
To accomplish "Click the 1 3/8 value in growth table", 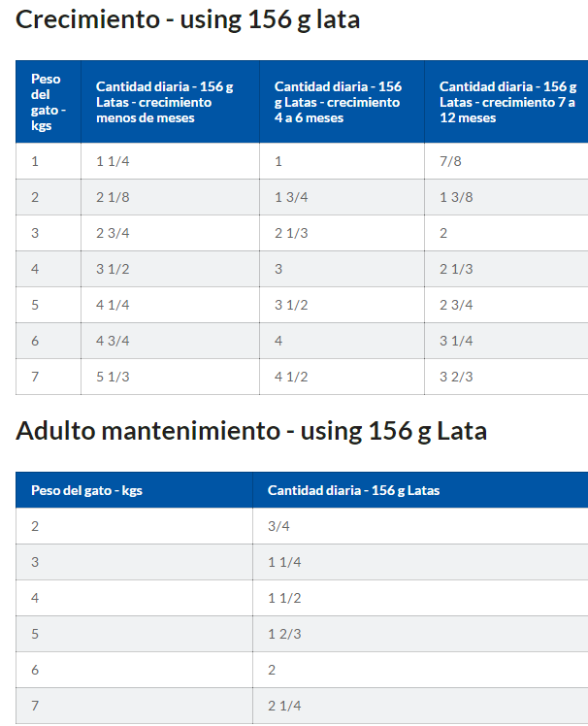I will tap(456, 197).
